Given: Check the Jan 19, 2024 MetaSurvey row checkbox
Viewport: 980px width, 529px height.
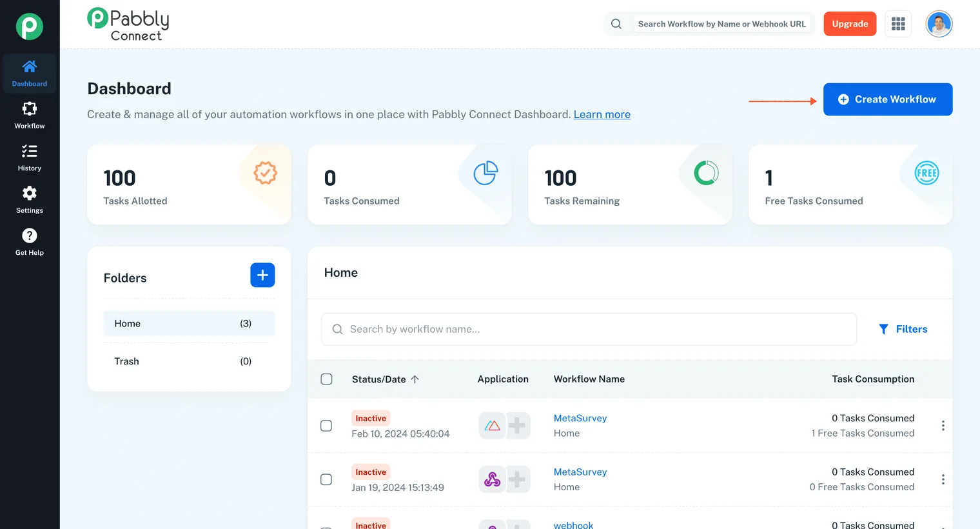Looking at the screenshot, I should 326,479.
